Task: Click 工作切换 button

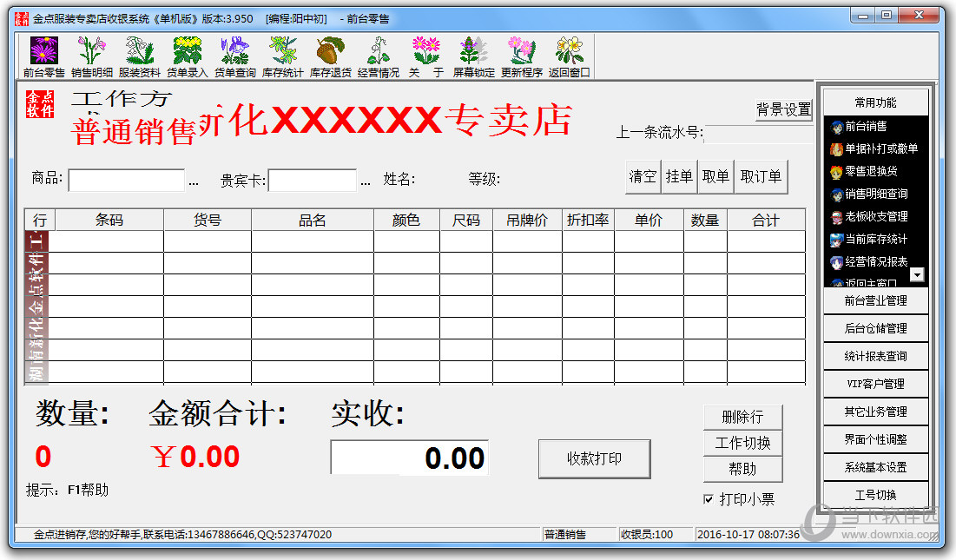Action: (x=742, y=443)
